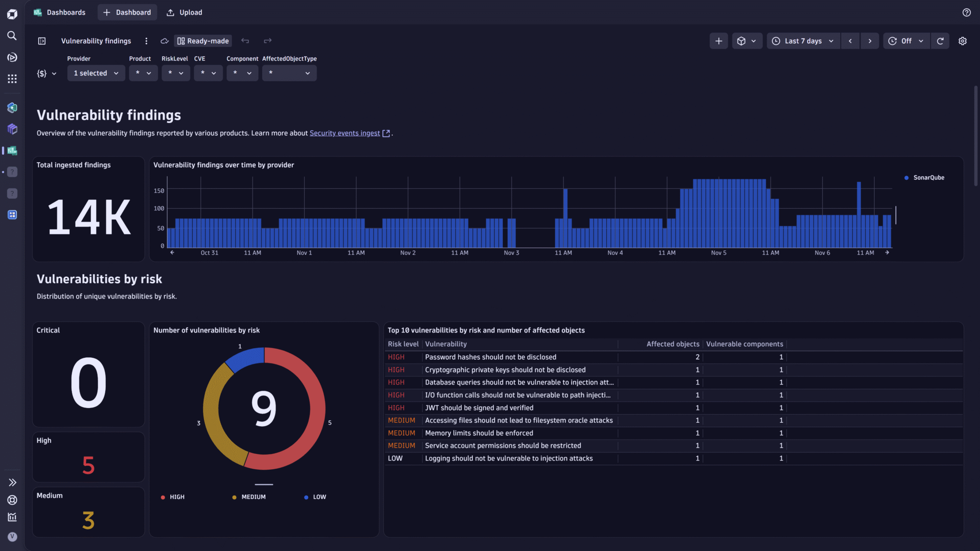Click the three-dot menu beside Vulnerability findings
The width and height of the screenshot is (980, 551).
coord(146,41)
